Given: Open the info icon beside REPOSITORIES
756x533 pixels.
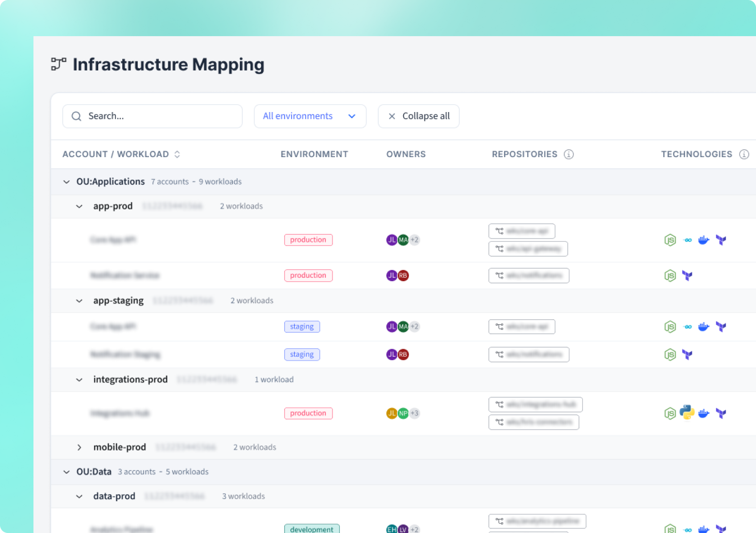Looking at the screenshot, I should click(x=569, y=154).
